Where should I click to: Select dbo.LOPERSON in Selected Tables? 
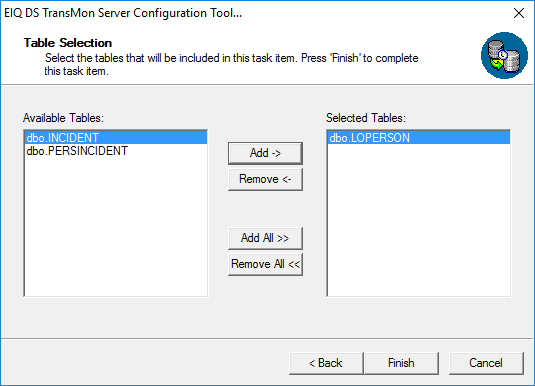click(x=419, y=138)
